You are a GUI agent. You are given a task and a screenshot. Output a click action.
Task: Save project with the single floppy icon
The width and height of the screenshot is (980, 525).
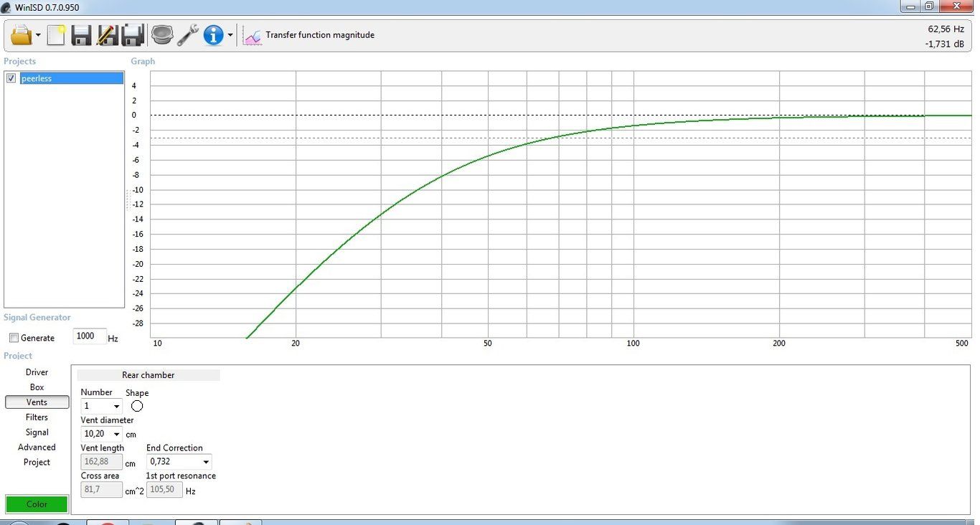(x=81, y=34)
